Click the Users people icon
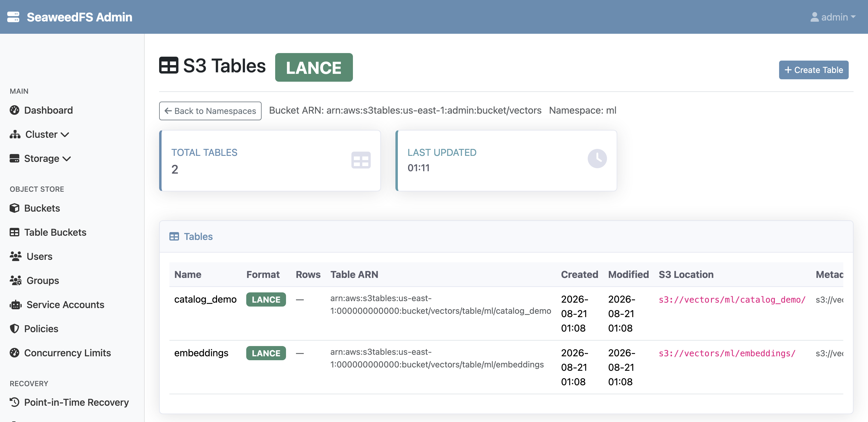 pos(15,256)
